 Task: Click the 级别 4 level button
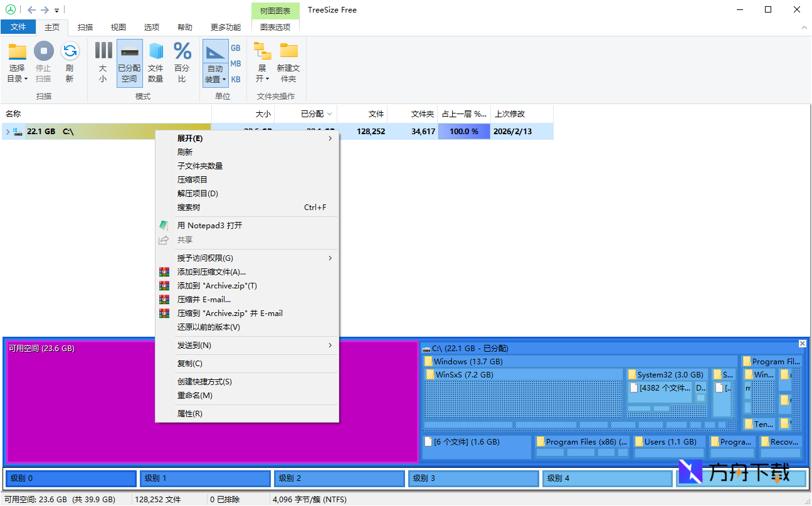[x=608, y=478]
